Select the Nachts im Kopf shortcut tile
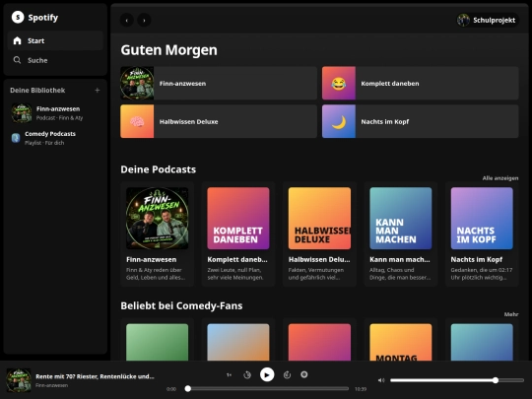The height and width of the screenshot is (399, 532). (x=421, y=121)
